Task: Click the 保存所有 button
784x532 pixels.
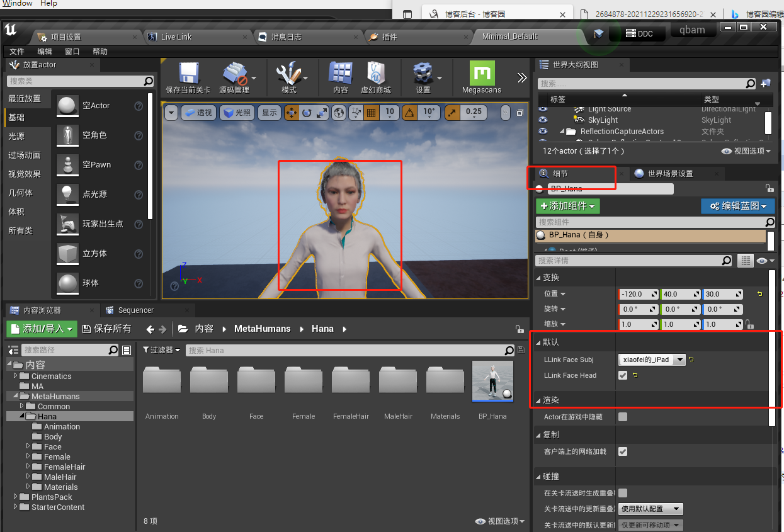Action: [106, 329]
